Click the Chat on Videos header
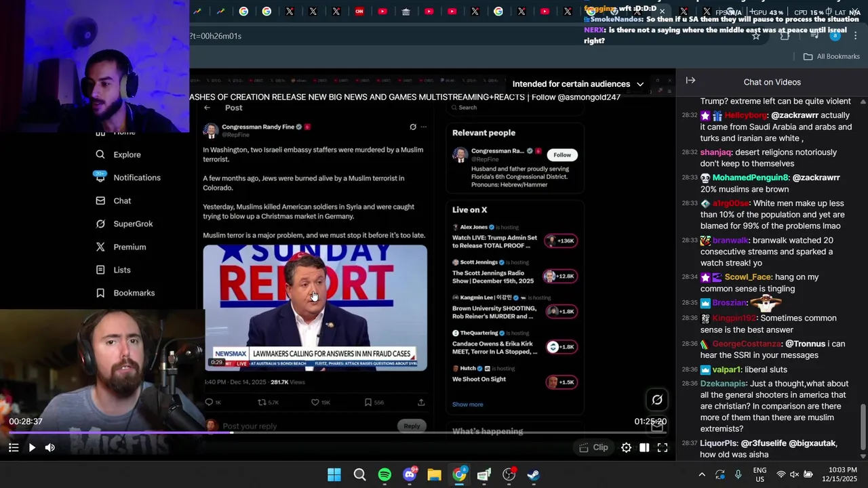Viewport: 868px width, 488px height. click(x=772, y=82)
